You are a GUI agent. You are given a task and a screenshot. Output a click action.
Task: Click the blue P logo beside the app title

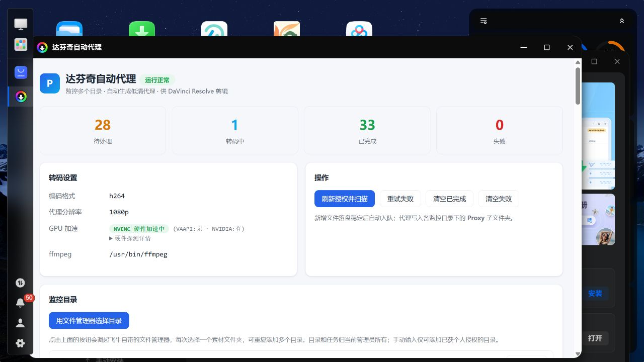coord(50,83)
